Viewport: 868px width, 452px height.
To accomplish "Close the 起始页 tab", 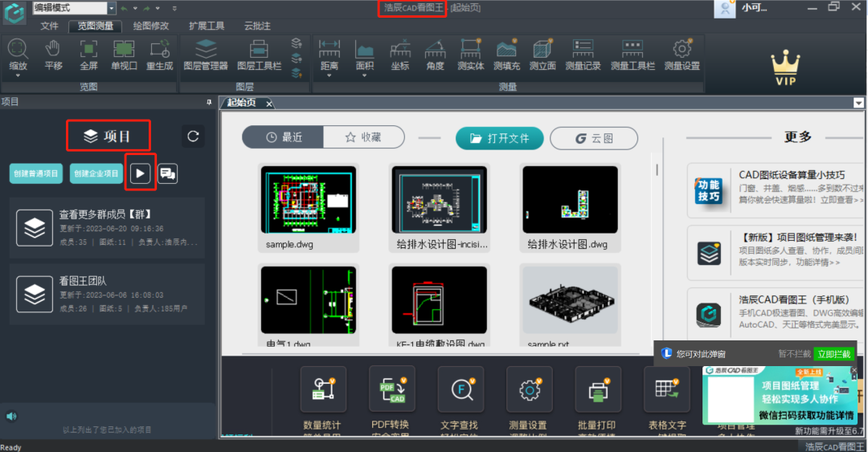I will (269, 104).
